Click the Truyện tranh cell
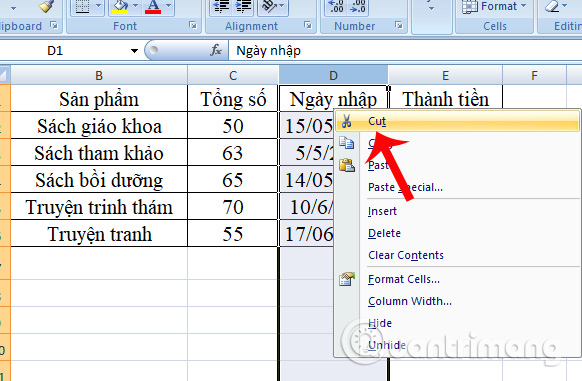Viewport: 582px width, 381px height. click(x=99, y=234)
